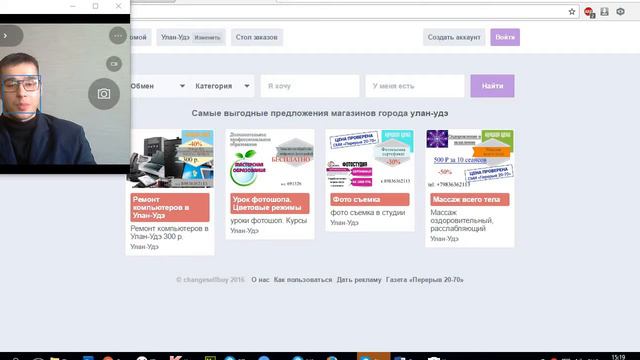Click 'уроки фотошоп. Курсы' description text
Image resolution: width=640 pixels, height=360 pixels.
(x=269, y=220)
